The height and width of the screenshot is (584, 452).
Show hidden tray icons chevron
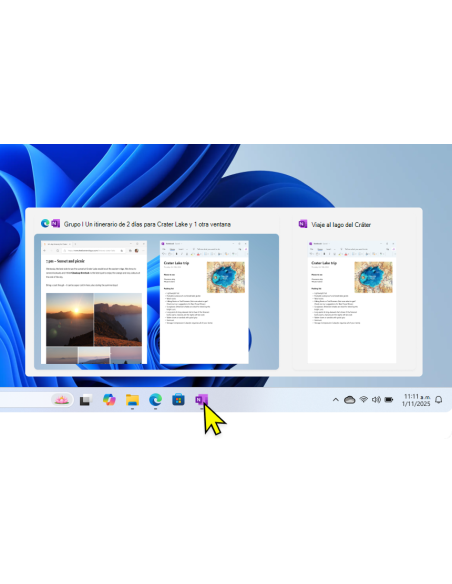pos(335,400)
